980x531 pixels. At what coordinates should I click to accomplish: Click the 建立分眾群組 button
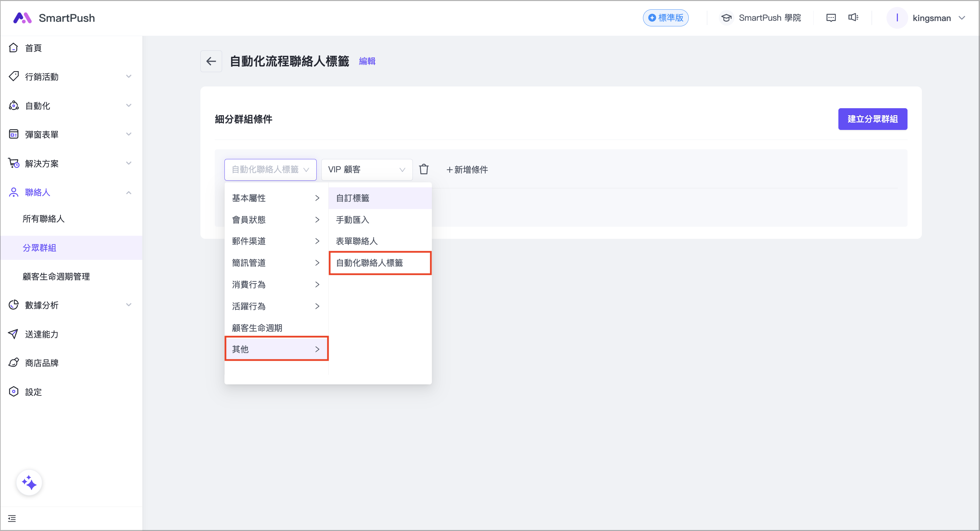tap(873, 119)
